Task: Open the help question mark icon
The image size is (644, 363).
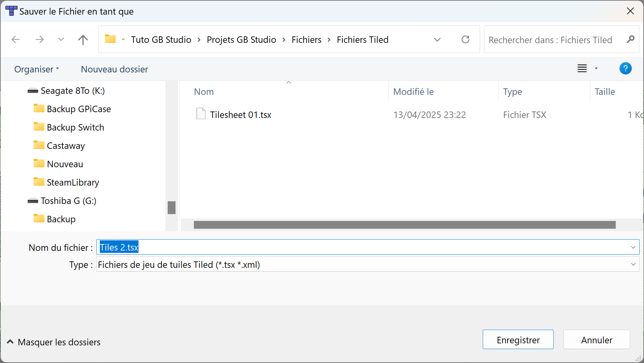Action: (x=625, y=69)
